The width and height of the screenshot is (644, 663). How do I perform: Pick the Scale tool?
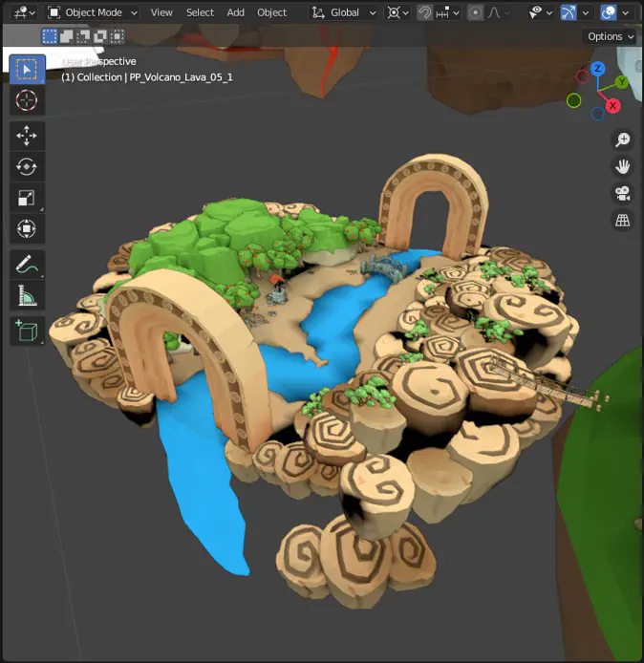(x=27, y=199)
